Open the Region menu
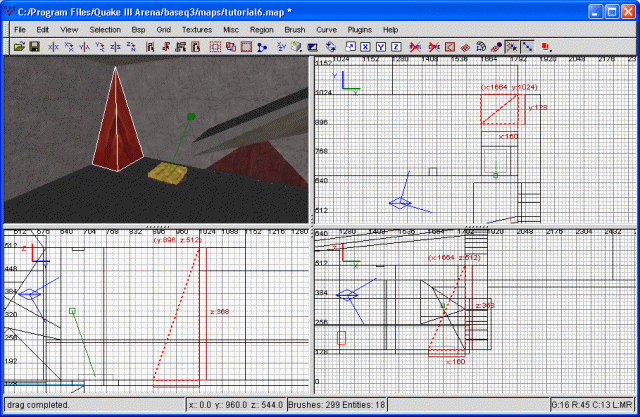Image resolution: width=640 pixels, height=417 pixels. (262, 30)
